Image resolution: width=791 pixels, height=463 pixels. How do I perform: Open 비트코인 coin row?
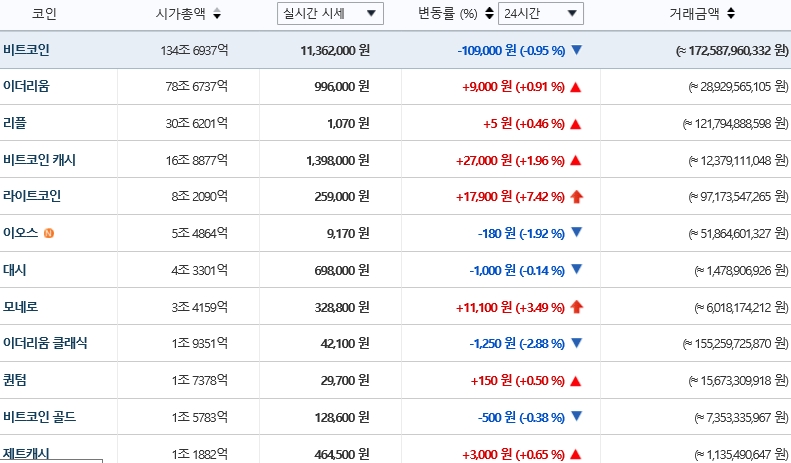click(396, 50)
